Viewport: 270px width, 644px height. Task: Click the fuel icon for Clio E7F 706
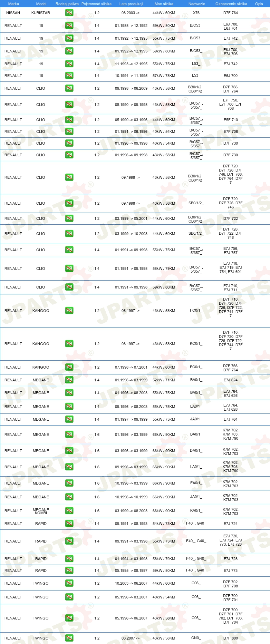[x=69, y=131]
